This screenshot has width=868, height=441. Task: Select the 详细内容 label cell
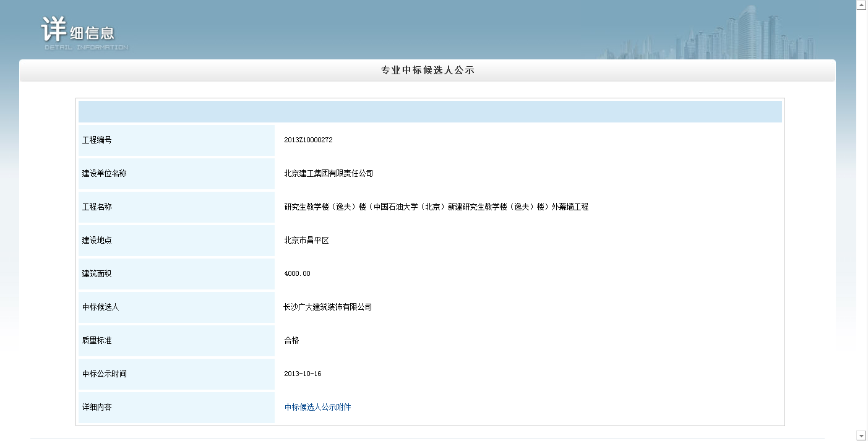[176, 408]
